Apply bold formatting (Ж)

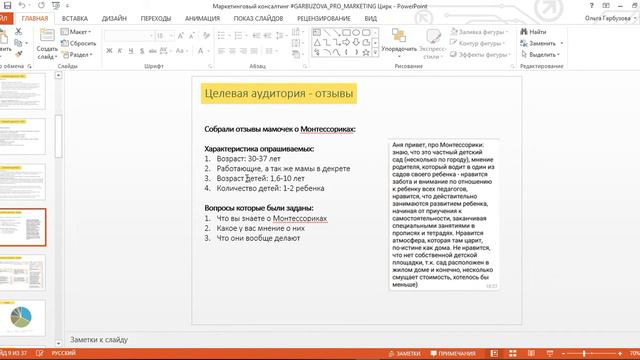coord(109,51)
